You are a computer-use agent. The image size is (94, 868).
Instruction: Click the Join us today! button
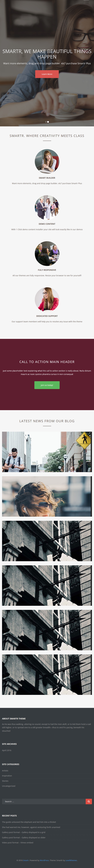pos(47,385)
